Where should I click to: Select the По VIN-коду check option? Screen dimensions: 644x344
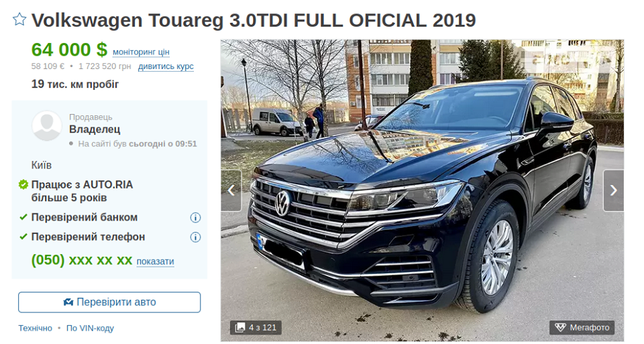90,329
